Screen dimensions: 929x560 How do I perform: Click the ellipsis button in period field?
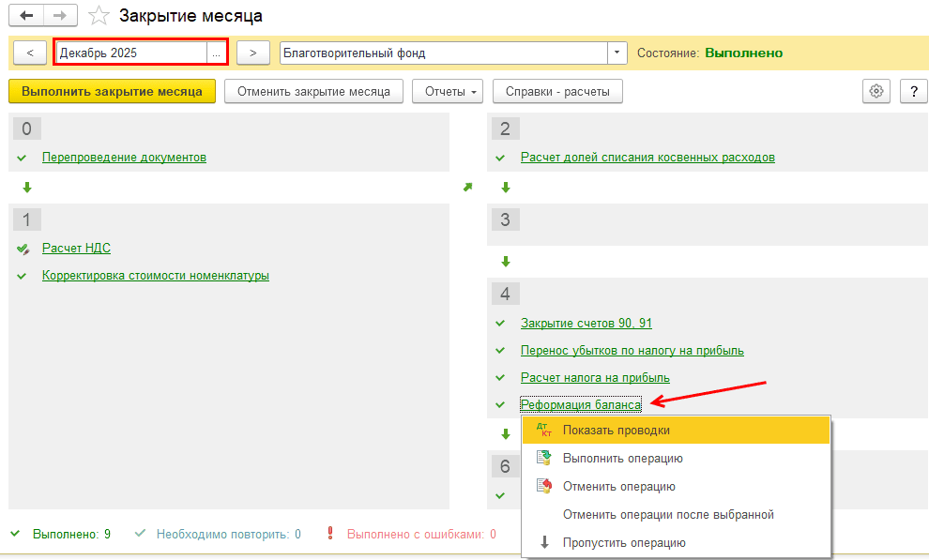tap(217, 53)
